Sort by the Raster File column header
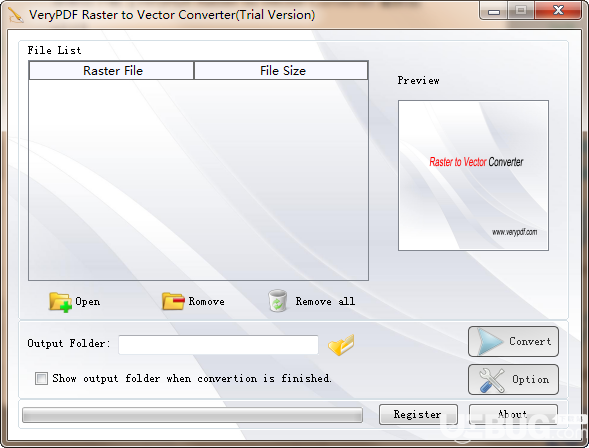Screen dimensions: 589x448 [112, 71]
